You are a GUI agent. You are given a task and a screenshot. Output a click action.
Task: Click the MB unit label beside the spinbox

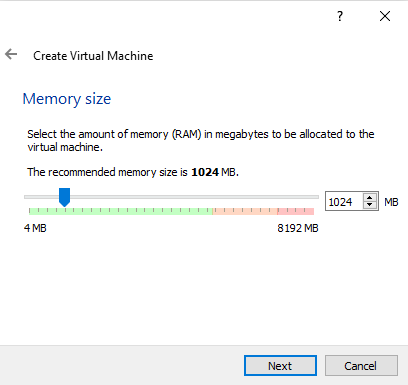click(391, 202)
